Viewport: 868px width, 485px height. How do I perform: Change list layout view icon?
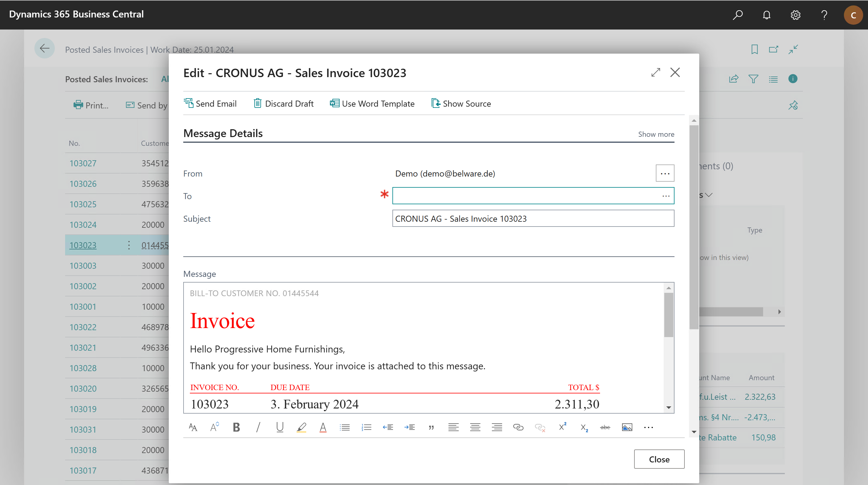click(x=773, y=79)
